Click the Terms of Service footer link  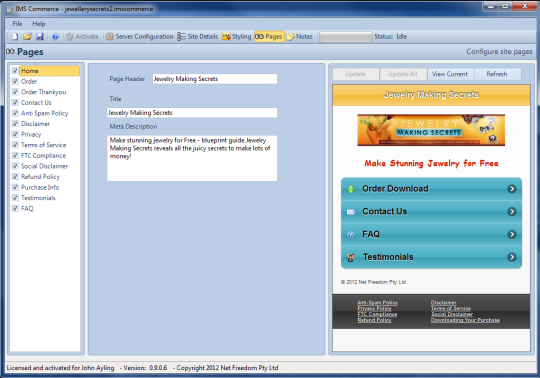(451, 308)
